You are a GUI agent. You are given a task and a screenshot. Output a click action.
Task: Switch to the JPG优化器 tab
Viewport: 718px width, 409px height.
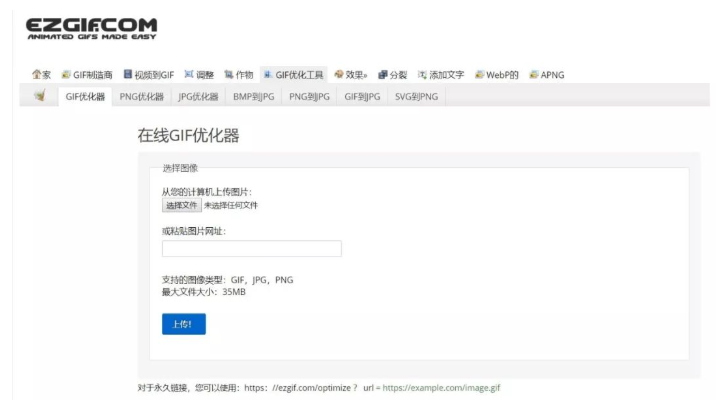[198, 97]
